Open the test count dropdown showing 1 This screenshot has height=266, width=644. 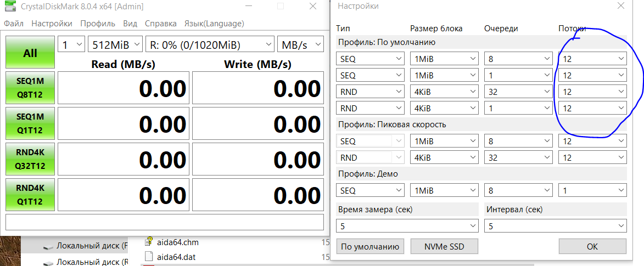71,45
